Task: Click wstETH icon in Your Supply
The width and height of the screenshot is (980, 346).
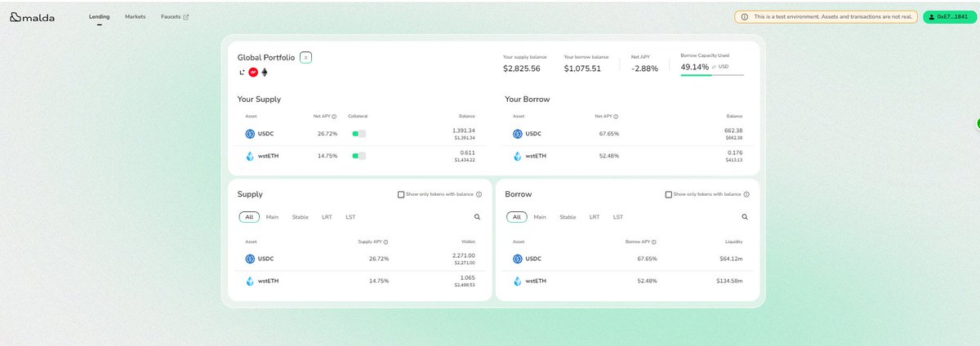Action: pyautogui.click(x=250, y=156)
